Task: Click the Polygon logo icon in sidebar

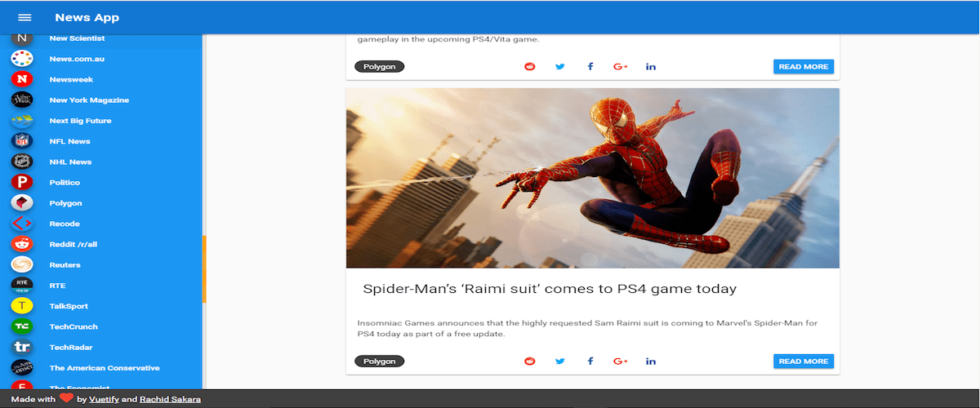Action: pos(22,203)
